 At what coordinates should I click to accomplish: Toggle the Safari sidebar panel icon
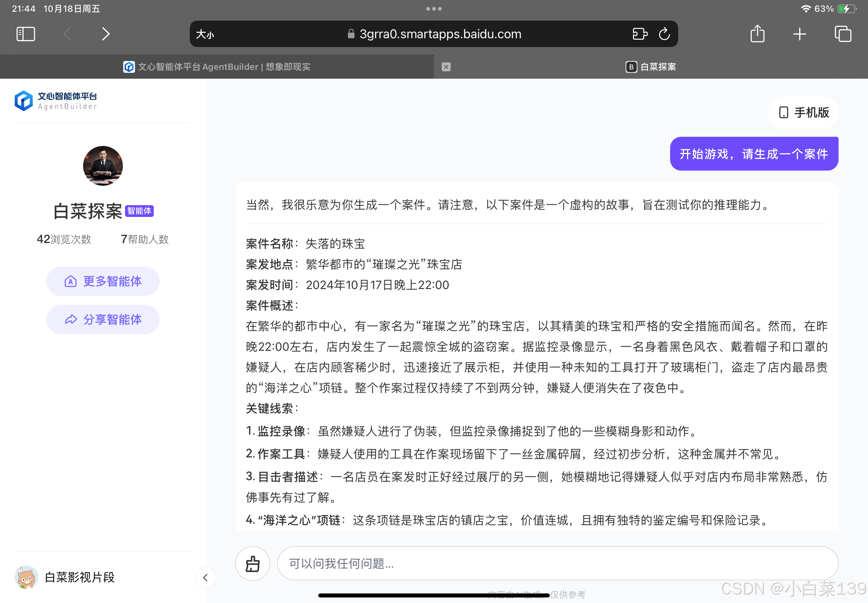pos(26,34)
